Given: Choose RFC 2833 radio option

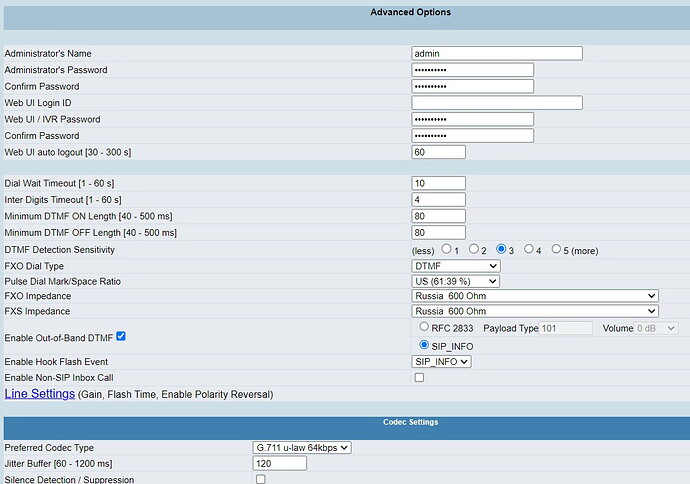Looking at the screenshot, I should 424,326.
